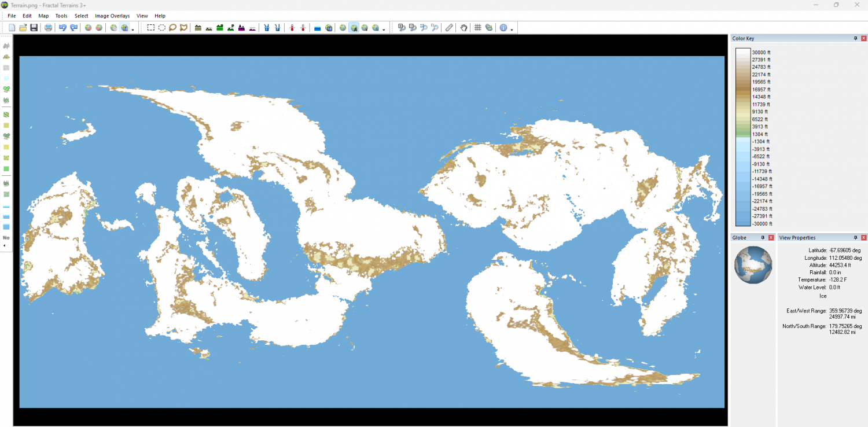
Task: Toggle the pin on View Properties panel
Action: click(x=855, y=238)
